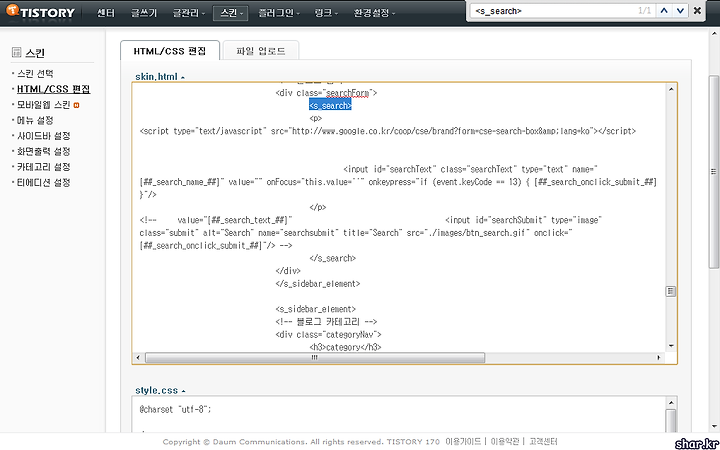This screenshot has height=450, width=720.
Task: Close the find bar
Action: click(697, 11)
